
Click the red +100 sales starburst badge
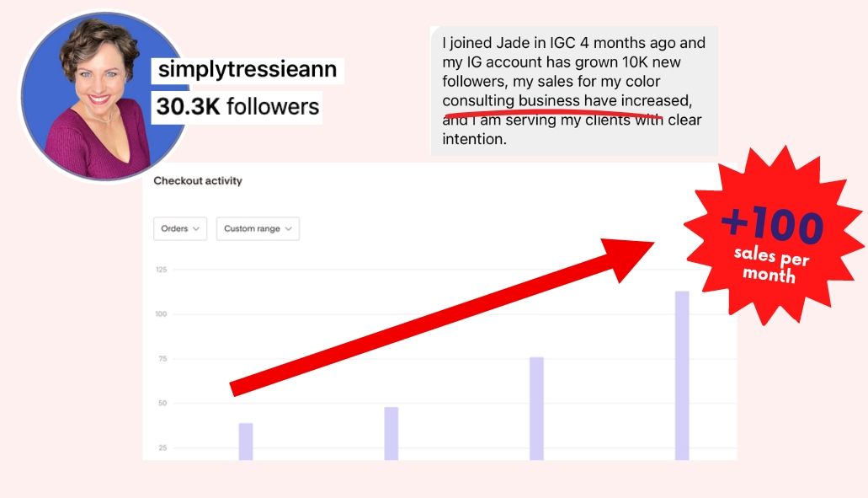(774, 237)
